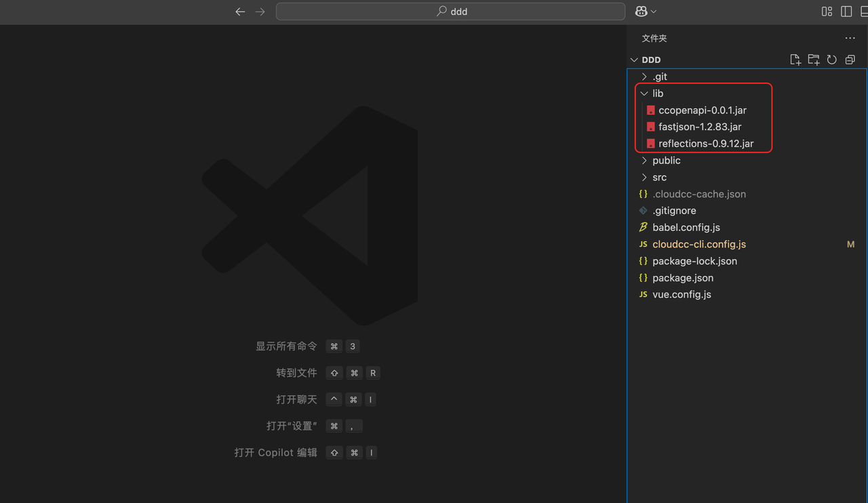The height and width of the screenshot is (503, 868).
Task: Open cloudcc-cli.config.js file
Action: click(698, 244)
